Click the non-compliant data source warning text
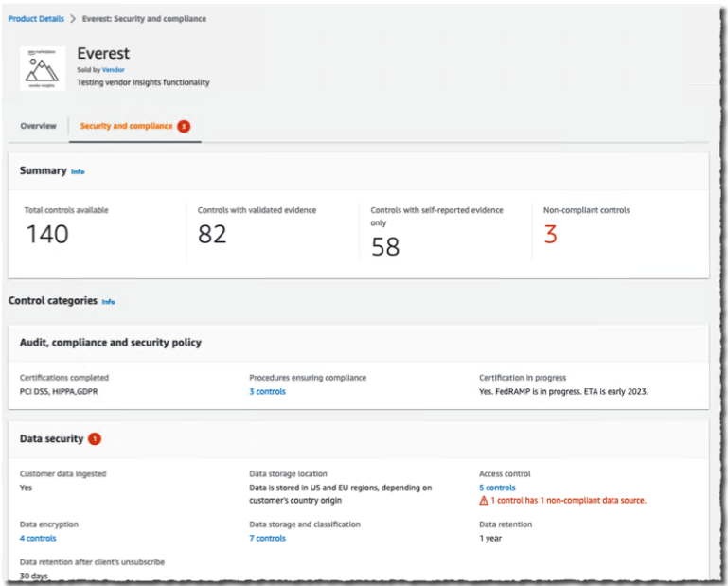 (x=568, y=500)
